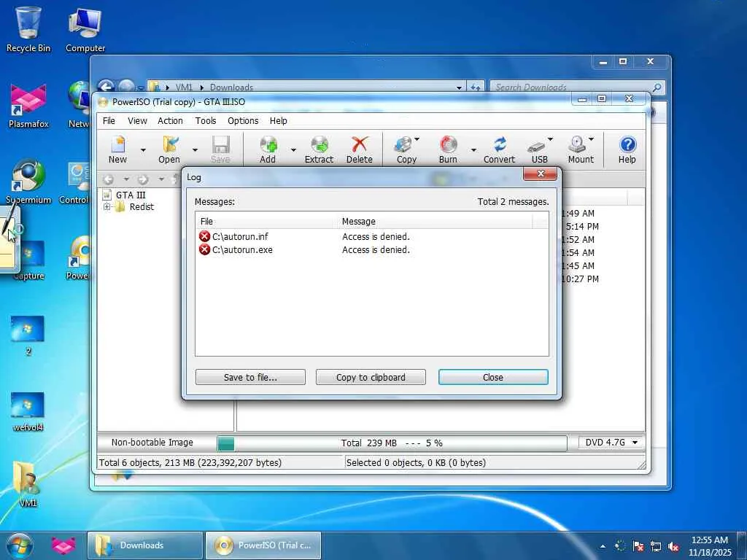Viewport: 747px width, 560px height.
Task: Click the Convert toolbar icon
Action: click(x=499, y=149)
